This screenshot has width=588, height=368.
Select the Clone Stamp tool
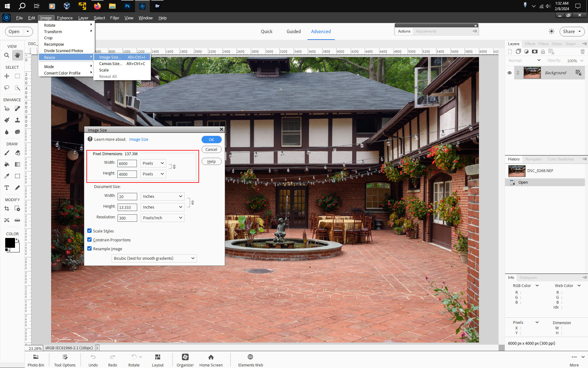tap(17, 120)
